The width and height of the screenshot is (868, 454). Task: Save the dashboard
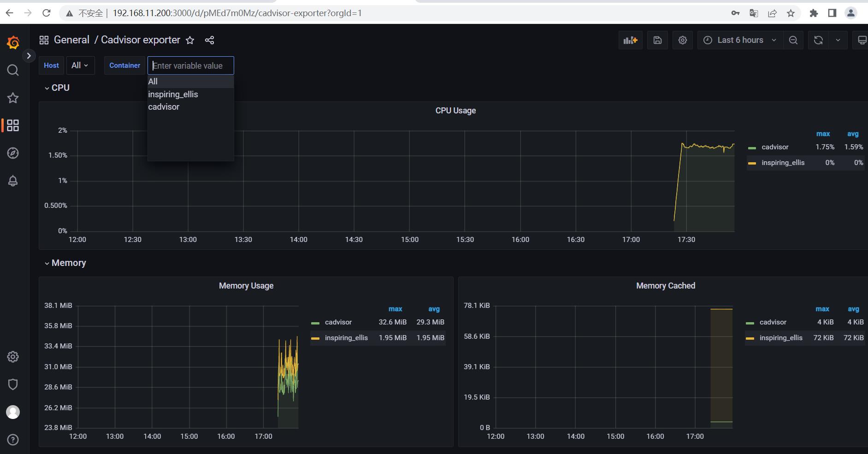tap(658, 40)
